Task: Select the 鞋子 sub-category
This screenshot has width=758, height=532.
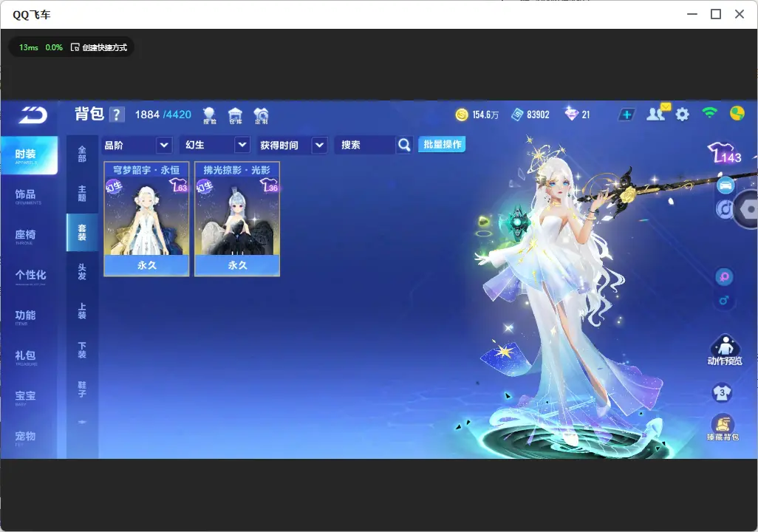Action: tap(82, 389)
